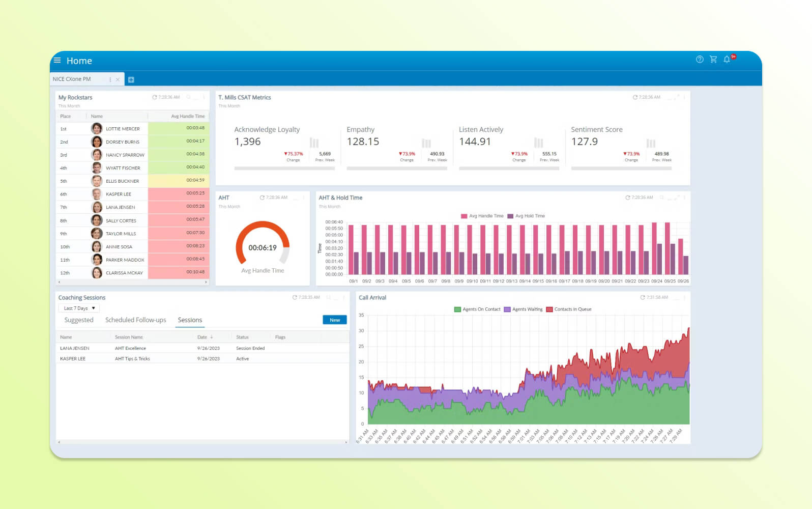812x509 pixels.
Task: Open the AHT Tips & Tricks session name
Action: point(132,358)
